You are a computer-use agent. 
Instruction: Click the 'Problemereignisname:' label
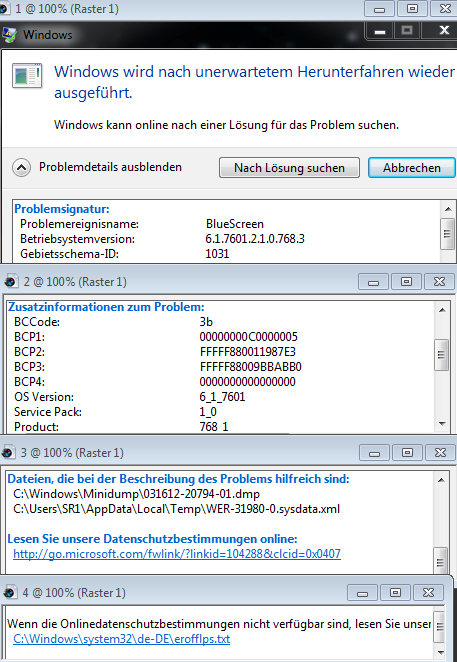pyautogui.click(x=79, y=224)
